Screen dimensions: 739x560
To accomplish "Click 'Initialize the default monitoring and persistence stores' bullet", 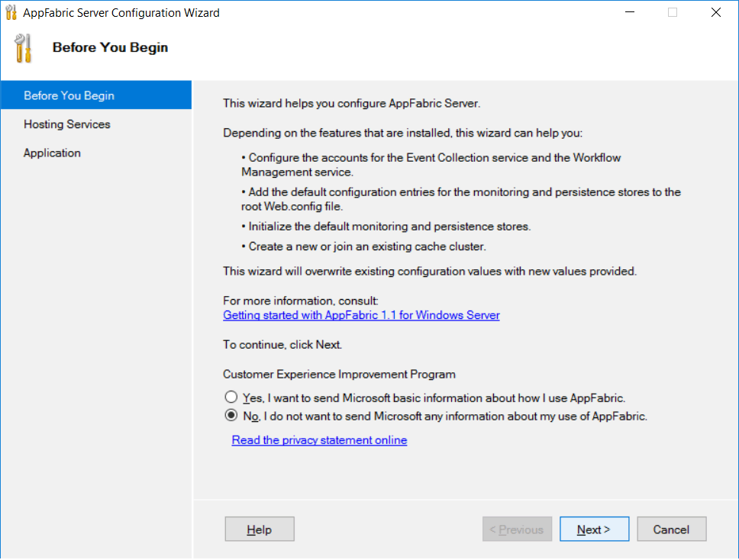I will 386,227.
